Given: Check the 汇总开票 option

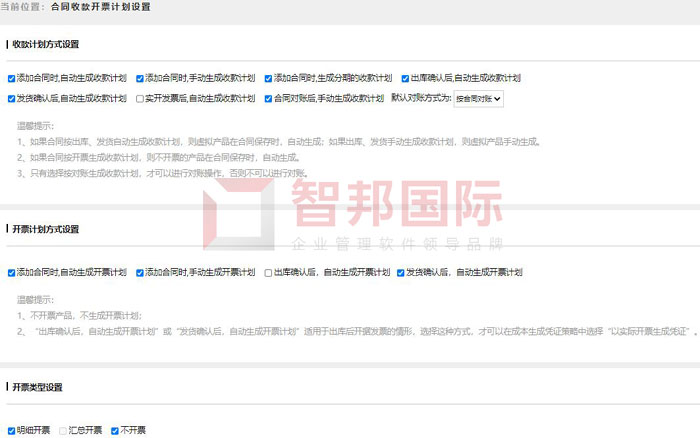Looking at the screenshot, I should pyautogui.click(x=64, y=431).
